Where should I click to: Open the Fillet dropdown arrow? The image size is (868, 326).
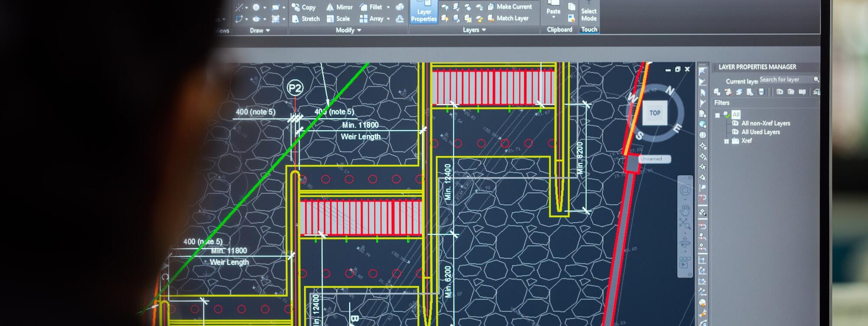click(x=388, y=7)
